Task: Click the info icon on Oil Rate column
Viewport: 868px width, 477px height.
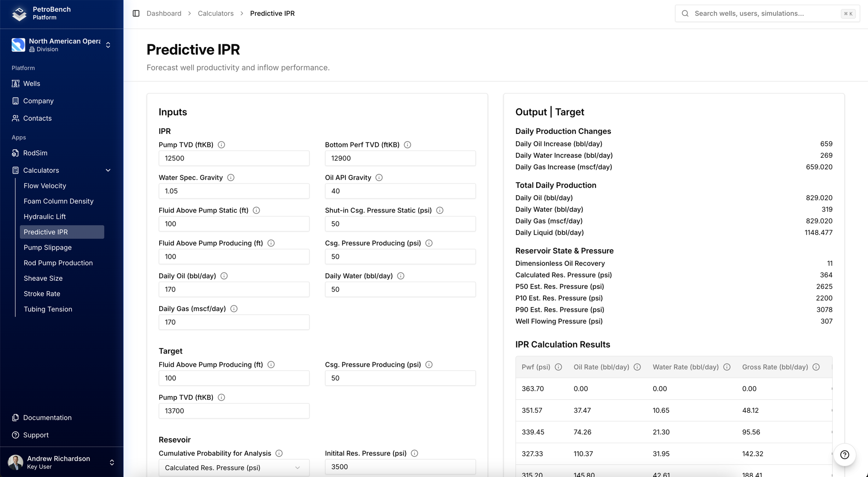Action: coord(637,367)
